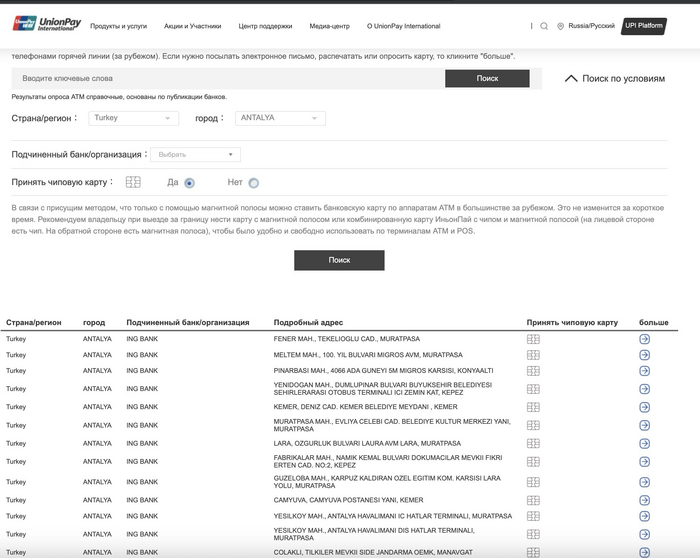Screen dimensions: 700x558
Task: Open details arrow for DIS HATLAR TERMINALI row
Action: click(644, 534)
